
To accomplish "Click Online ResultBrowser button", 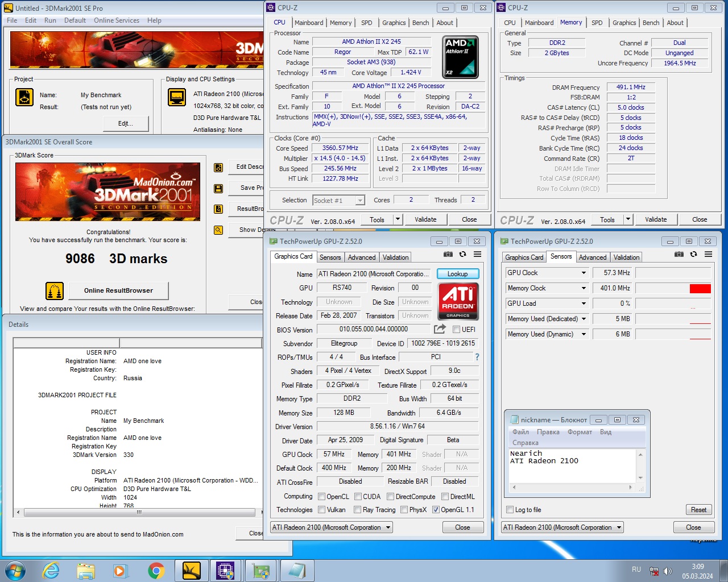I will click(x=118, y=290).
